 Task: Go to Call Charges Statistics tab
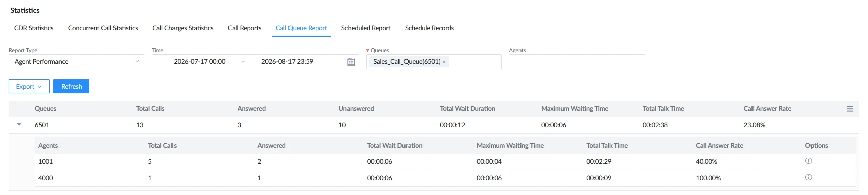pyautogui.click(x=183, y=28)
